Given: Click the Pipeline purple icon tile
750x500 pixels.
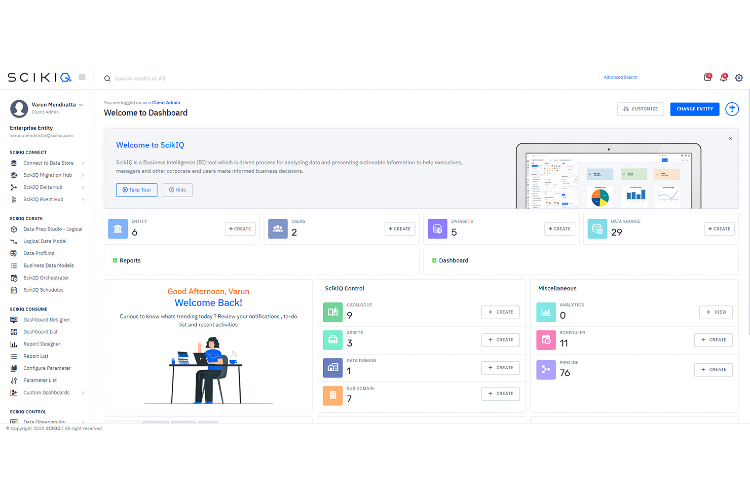Looking at the screenshot, I should coord(546,369).
